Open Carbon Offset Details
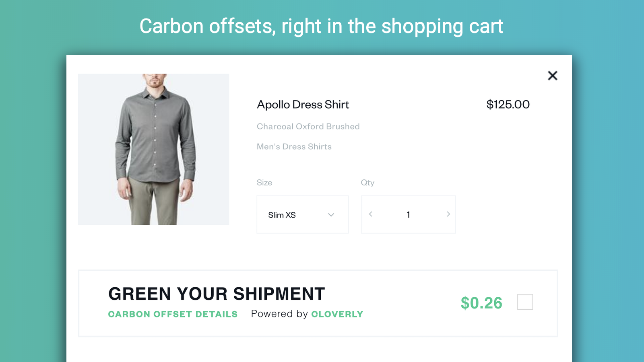Screen dimensions: 644x362 (x=172, y=314)
